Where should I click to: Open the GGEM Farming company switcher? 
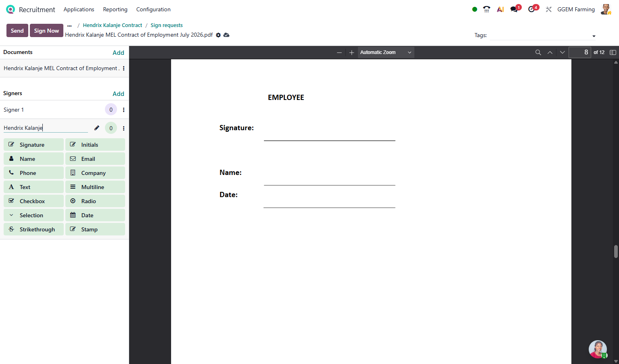pyautogui.click(x=576, y=9)
